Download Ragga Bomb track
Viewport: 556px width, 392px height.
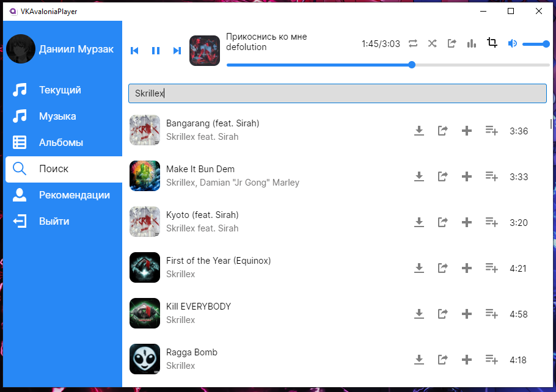[419, 360]
